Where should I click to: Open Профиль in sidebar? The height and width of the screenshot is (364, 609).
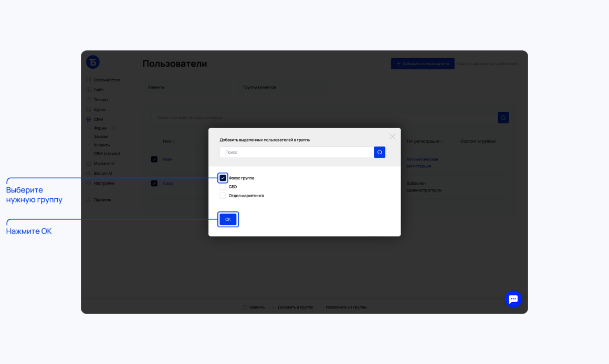(x=102, y=199)
